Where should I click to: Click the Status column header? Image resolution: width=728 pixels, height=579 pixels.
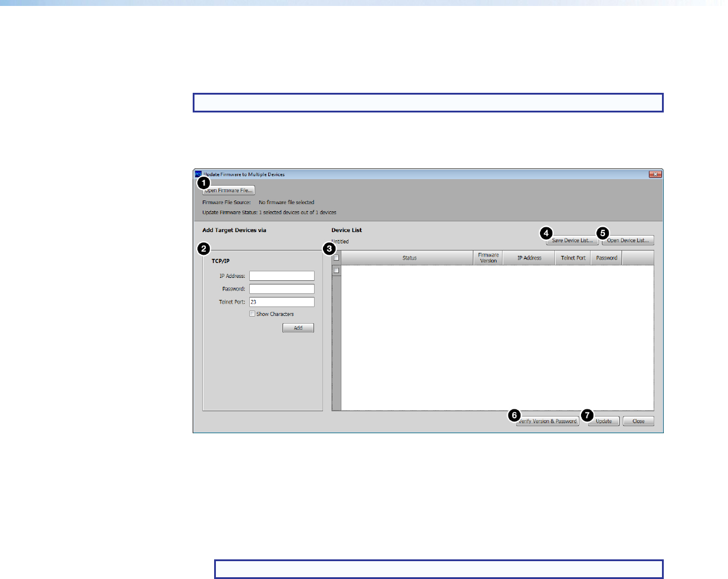(407, 258)
